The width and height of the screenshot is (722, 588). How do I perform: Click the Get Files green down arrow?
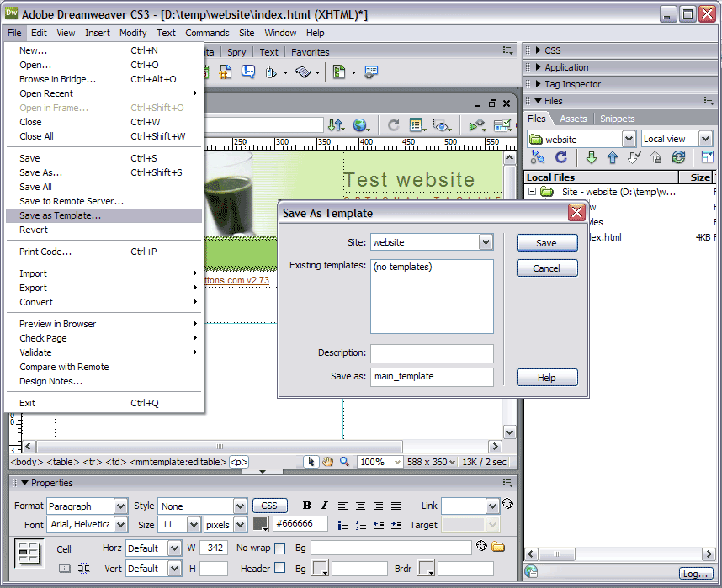tap(592, 157)
